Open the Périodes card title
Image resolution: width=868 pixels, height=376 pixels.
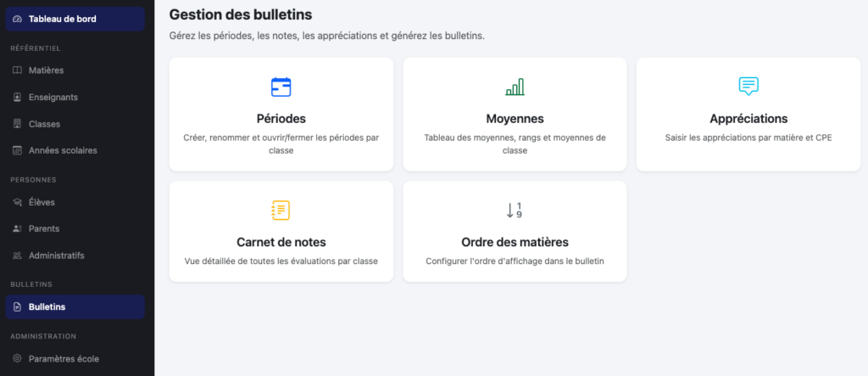click(281, 119)
